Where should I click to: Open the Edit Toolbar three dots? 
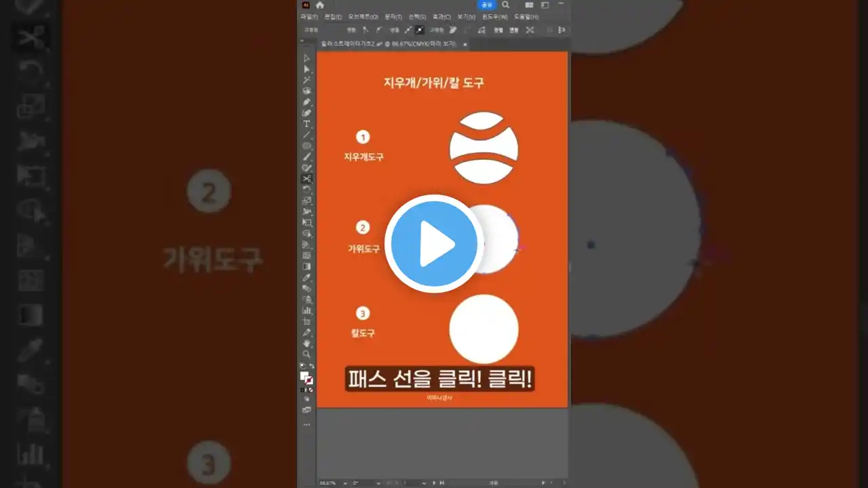click(307, 425)
